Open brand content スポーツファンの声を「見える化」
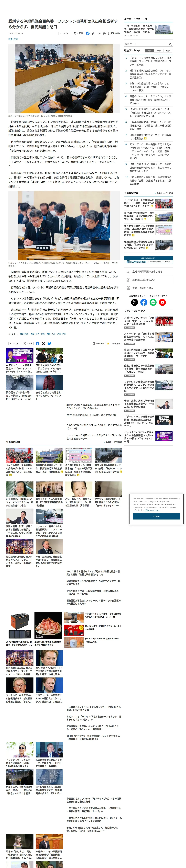This screenshot has height=868, width=186. tap(139, 320)
